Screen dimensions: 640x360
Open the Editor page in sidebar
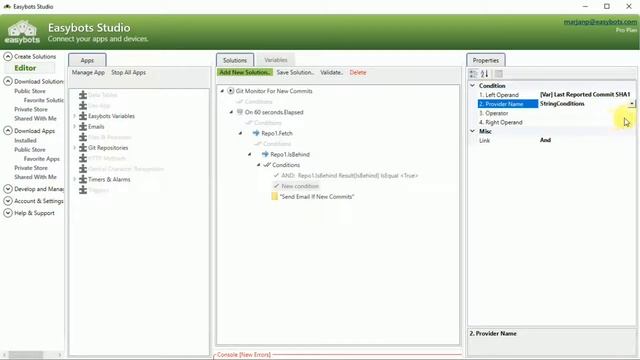[x=25, y=68]
